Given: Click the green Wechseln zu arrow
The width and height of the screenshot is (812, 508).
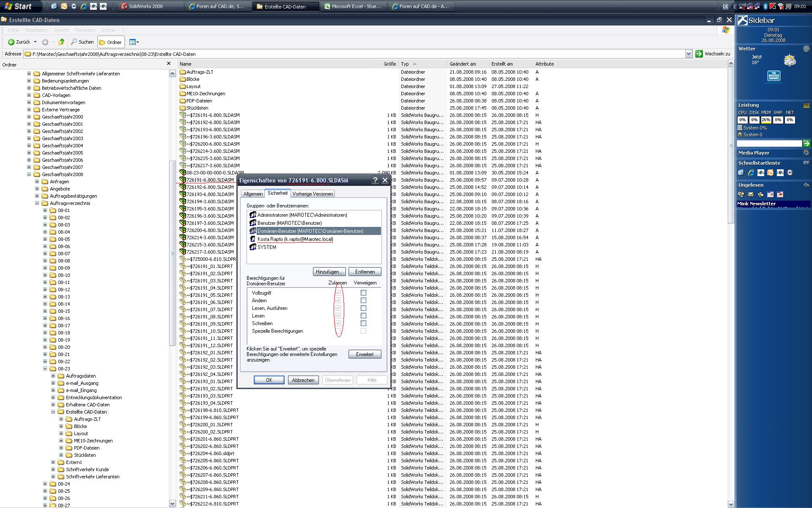Looking at the screenshot, I should pos(699,54).
